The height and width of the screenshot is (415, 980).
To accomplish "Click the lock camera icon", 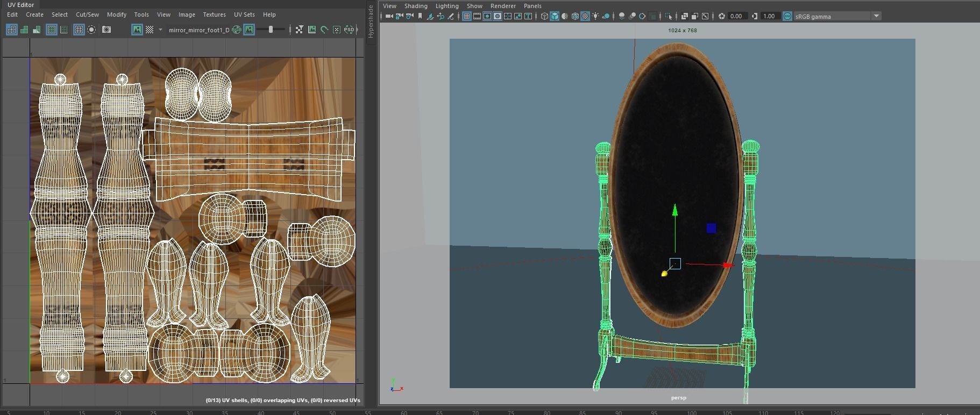I will (399, 16).
